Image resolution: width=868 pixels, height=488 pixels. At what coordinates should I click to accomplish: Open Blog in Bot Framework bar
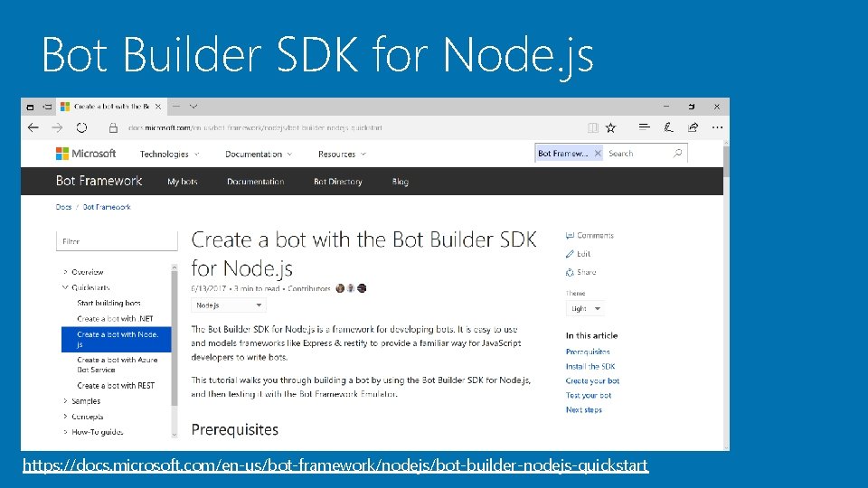point(401,182)
